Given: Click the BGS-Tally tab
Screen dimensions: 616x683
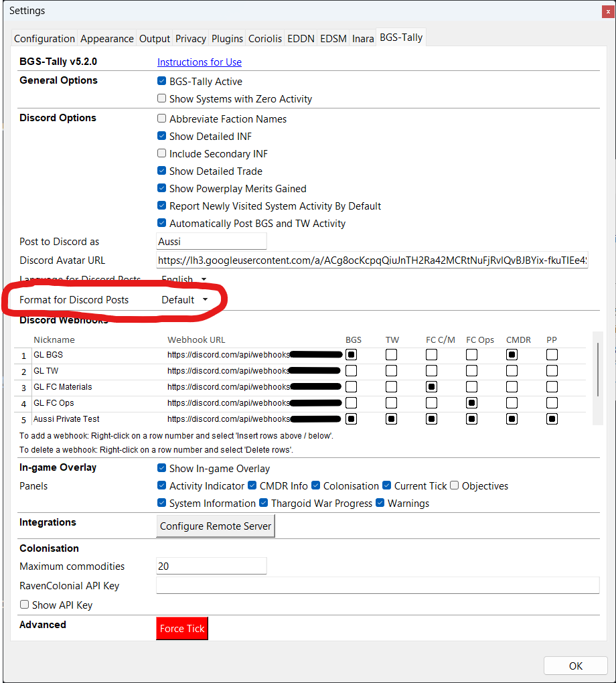Looking at the screenshot, I should [401, 37].
